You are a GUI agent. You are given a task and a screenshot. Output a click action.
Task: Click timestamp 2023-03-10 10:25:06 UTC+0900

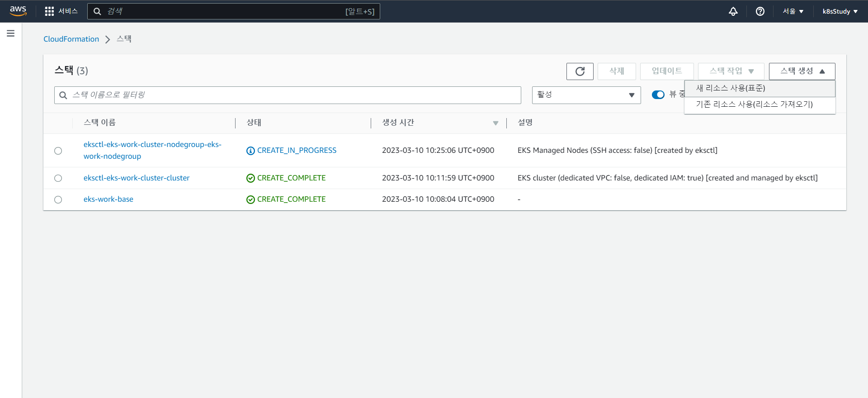click(438, 151)
